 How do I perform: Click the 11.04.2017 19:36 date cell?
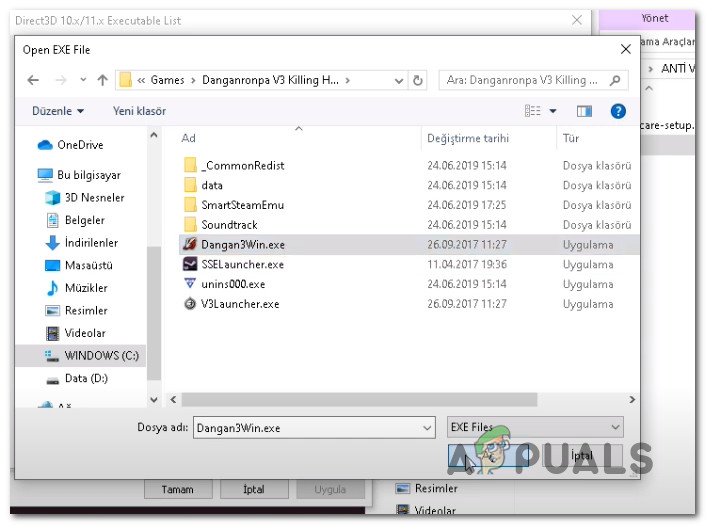[x=467, y=264]
